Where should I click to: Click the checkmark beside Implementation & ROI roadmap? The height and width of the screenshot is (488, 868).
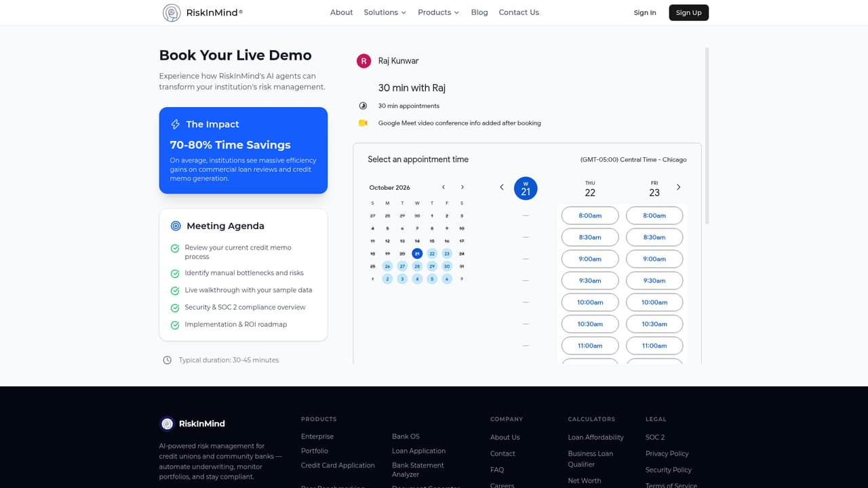pyautogui.click(x=175, y=325)
